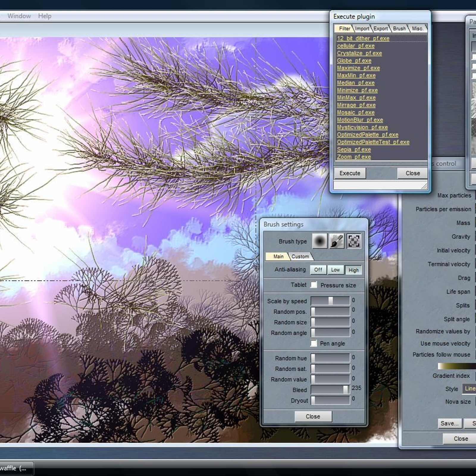This screenshot has width=476, height=476.
Task: Adjust the Scale by speed slider
Action: click(x=330, y=301)
